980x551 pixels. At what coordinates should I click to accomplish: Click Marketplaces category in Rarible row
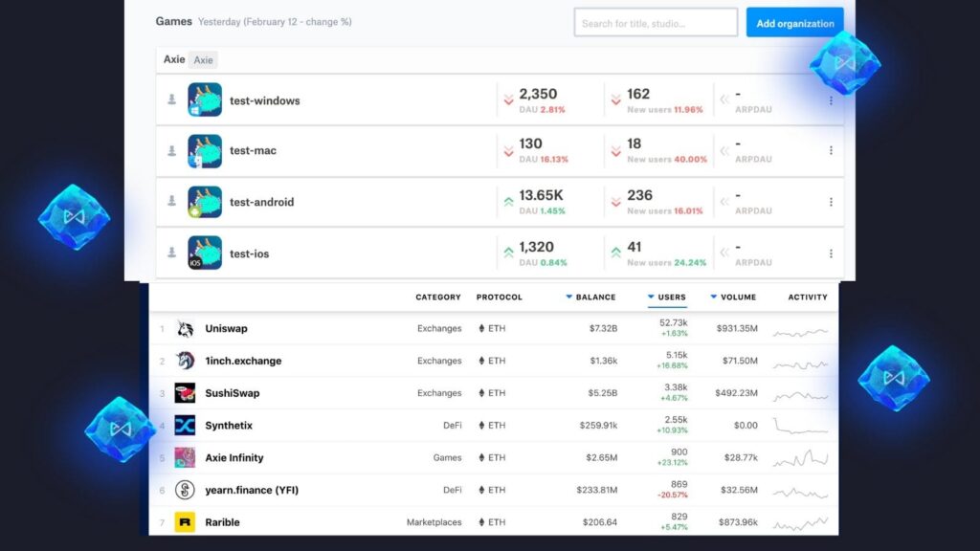(434, 522)
